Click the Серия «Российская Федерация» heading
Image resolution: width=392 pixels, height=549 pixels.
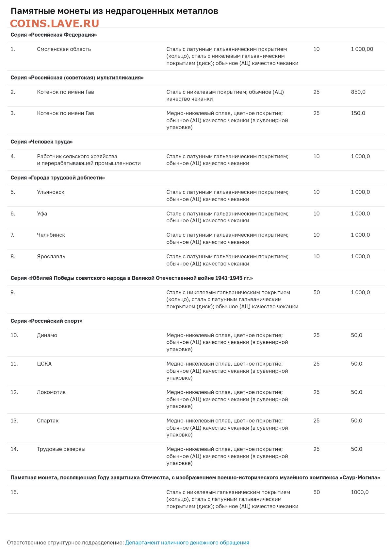(54, 35)
